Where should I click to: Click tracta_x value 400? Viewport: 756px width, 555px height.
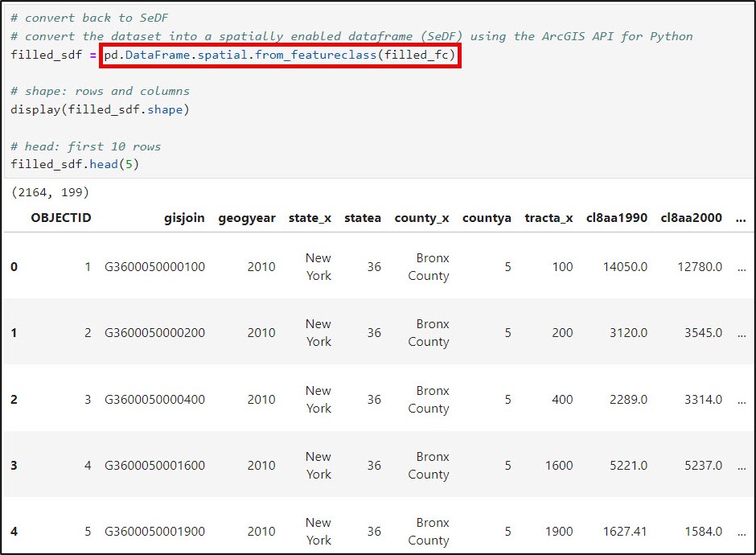point(563,399)
